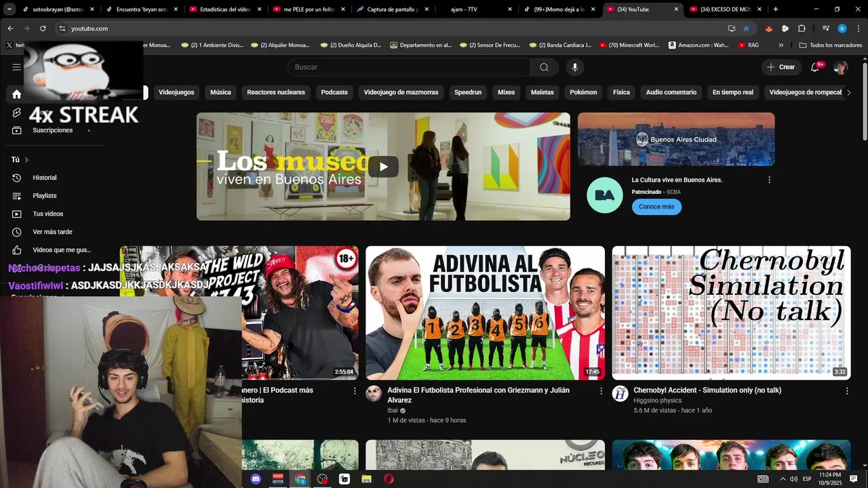This screenshot has height=488, width=868.
Task: Open Amazon.com bookmark
Action: point(698,45)
